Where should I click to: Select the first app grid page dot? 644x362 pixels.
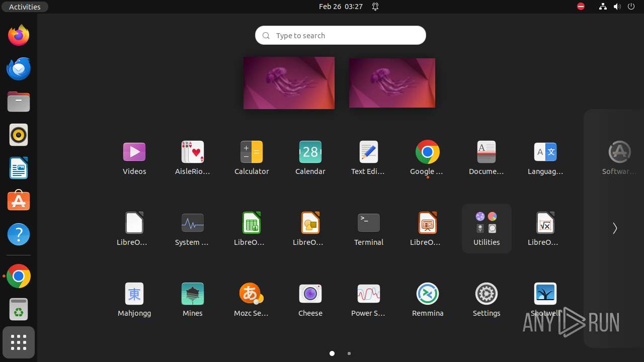[332, 353]
